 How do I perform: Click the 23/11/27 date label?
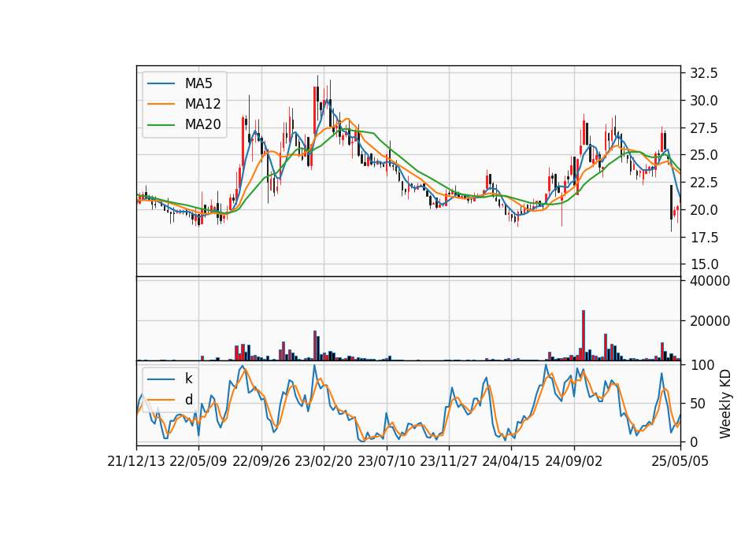click(x=449, y=461)
